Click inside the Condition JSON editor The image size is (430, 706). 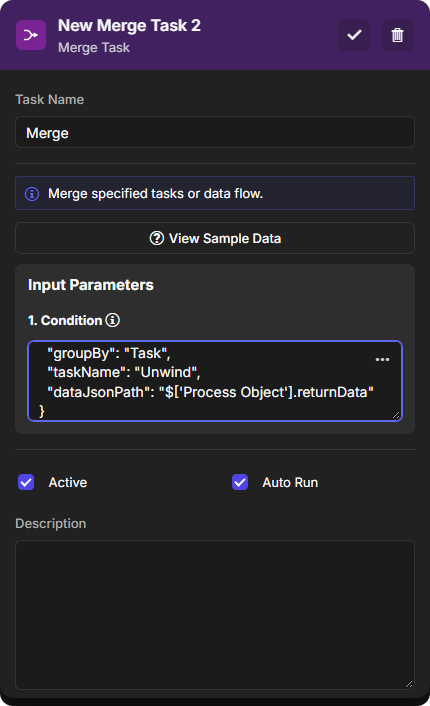pyautogui.click(x=215, y=381)
